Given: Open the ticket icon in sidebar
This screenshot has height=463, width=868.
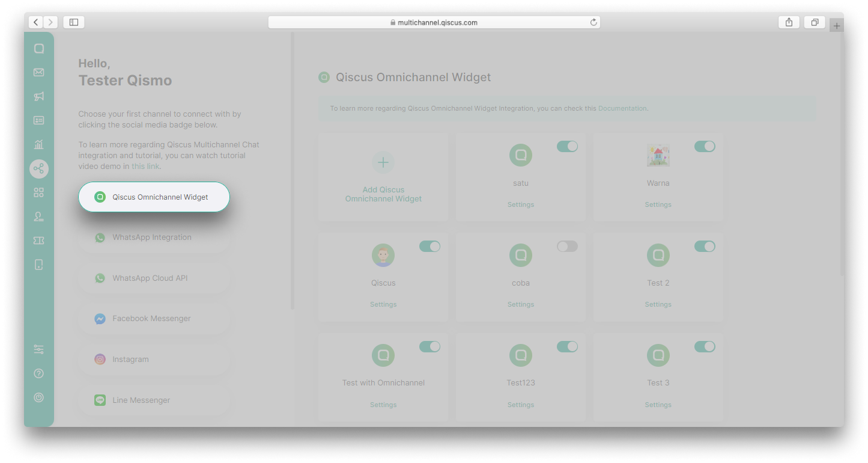Looking at the screenshot, I should [x=39, y=241].
